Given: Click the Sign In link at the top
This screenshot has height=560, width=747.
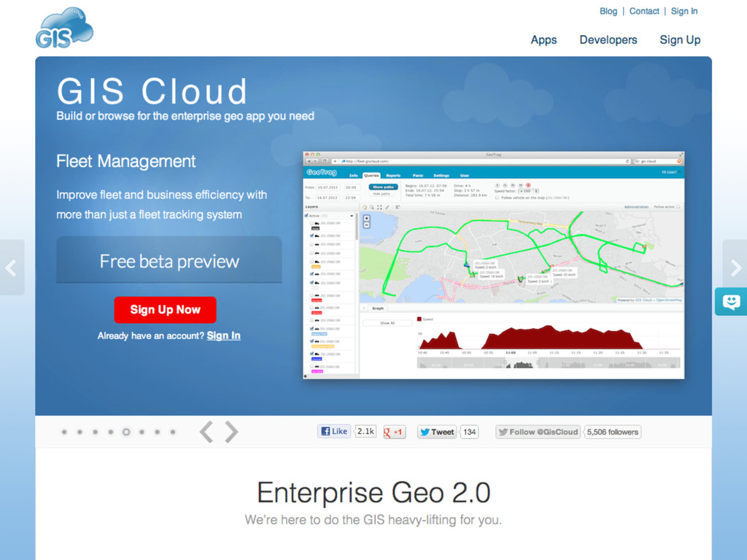Looking at the screenshot, I should coord(684,12).
